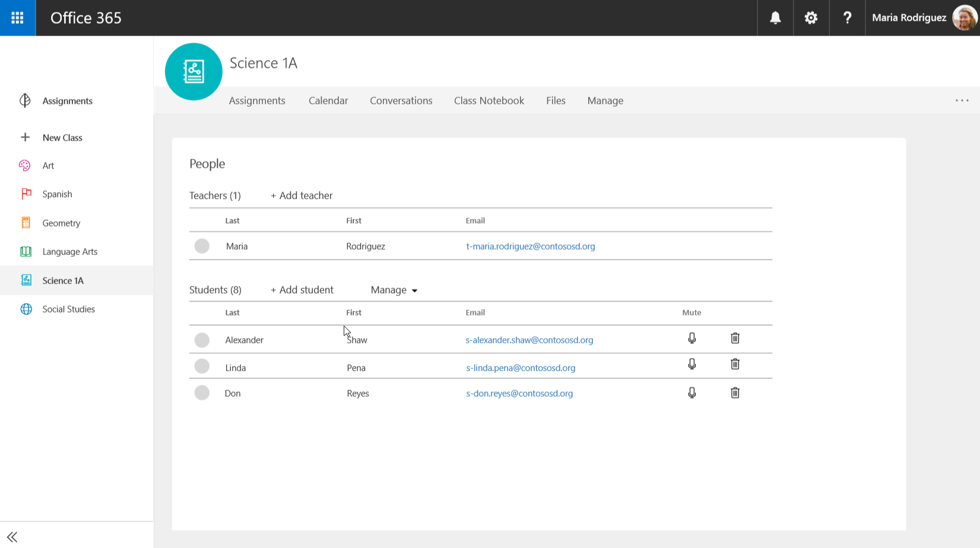Viewport: 980px width, 548px height.
Task: Open the Office 365 app launcher grid
Action: point(18,18)
